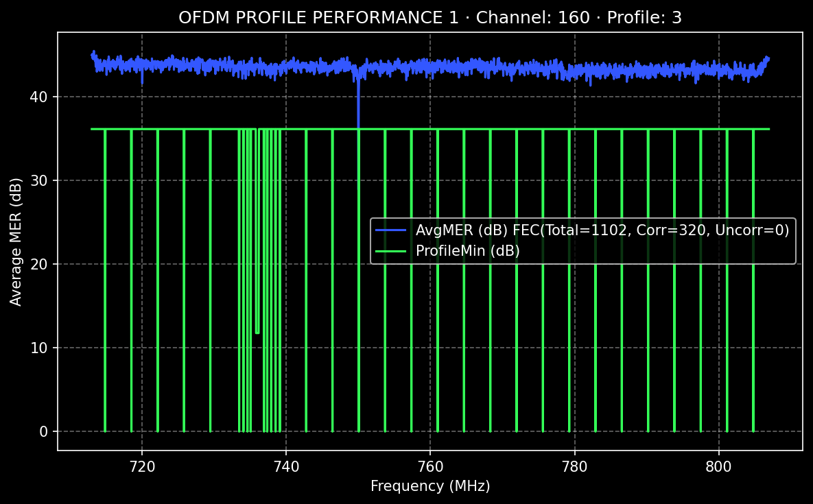Select the leftmost green pilot spike near 714 MHz
The image size is (813, 504).
(x=104, y=274)
